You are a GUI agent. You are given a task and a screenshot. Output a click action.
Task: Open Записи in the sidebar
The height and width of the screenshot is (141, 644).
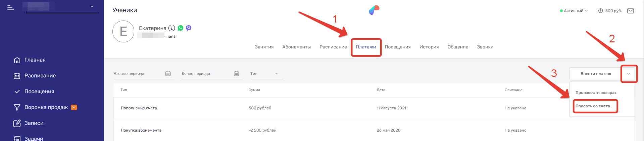[x=34, y=123]
